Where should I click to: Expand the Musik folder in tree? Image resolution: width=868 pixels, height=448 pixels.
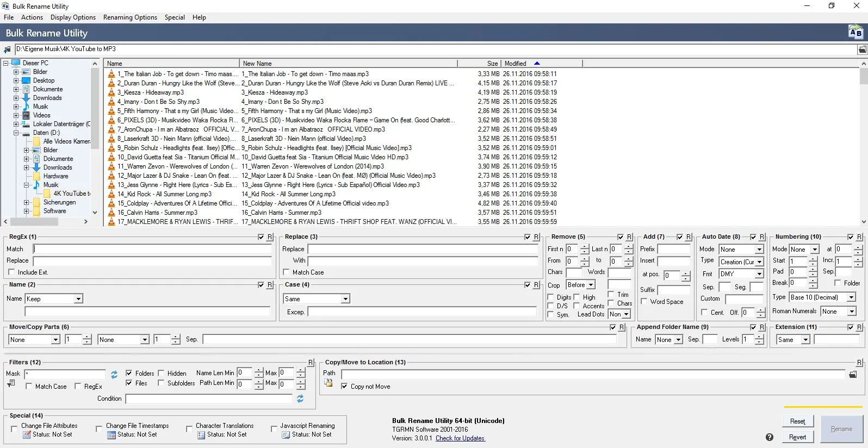coord(16,107)
